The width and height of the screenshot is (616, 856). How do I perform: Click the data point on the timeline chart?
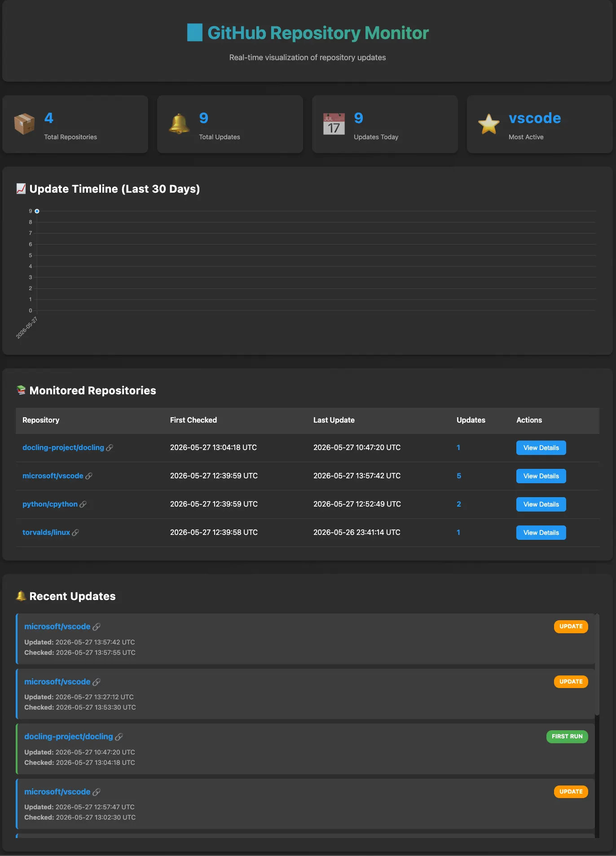click(37, 211)
